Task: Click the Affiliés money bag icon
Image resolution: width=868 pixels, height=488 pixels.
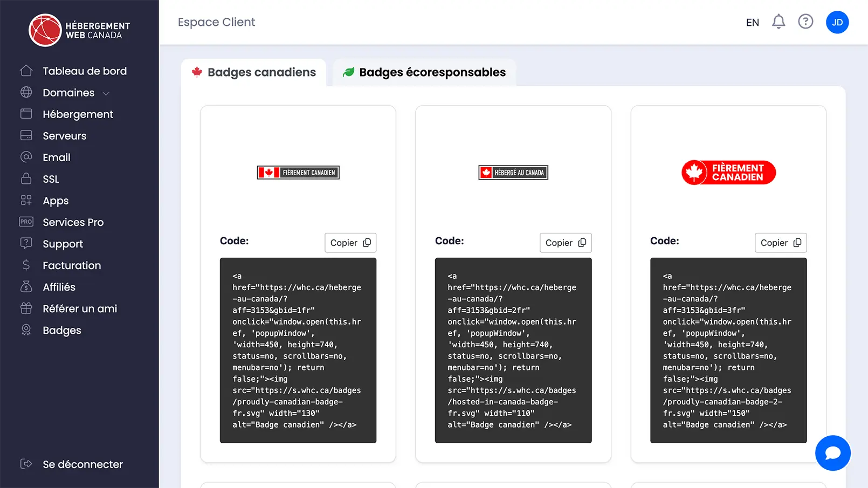Action: [x=26, y=286]
